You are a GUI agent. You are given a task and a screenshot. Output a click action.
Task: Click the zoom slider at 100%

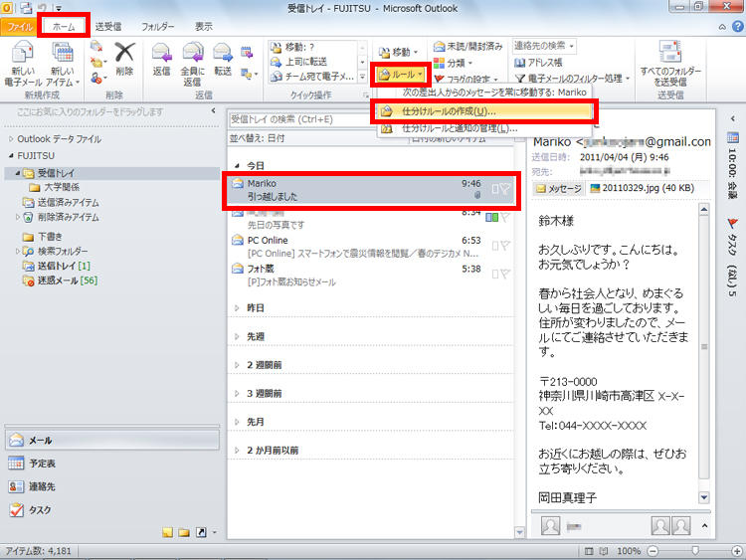[695, 551]
